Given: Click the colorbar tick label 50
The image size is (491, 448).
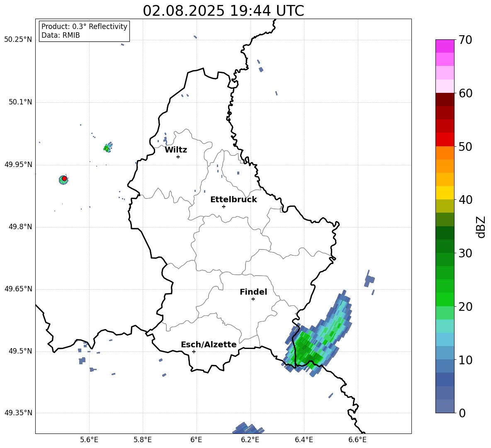Looking at the screenshot, I should point(465,146).
